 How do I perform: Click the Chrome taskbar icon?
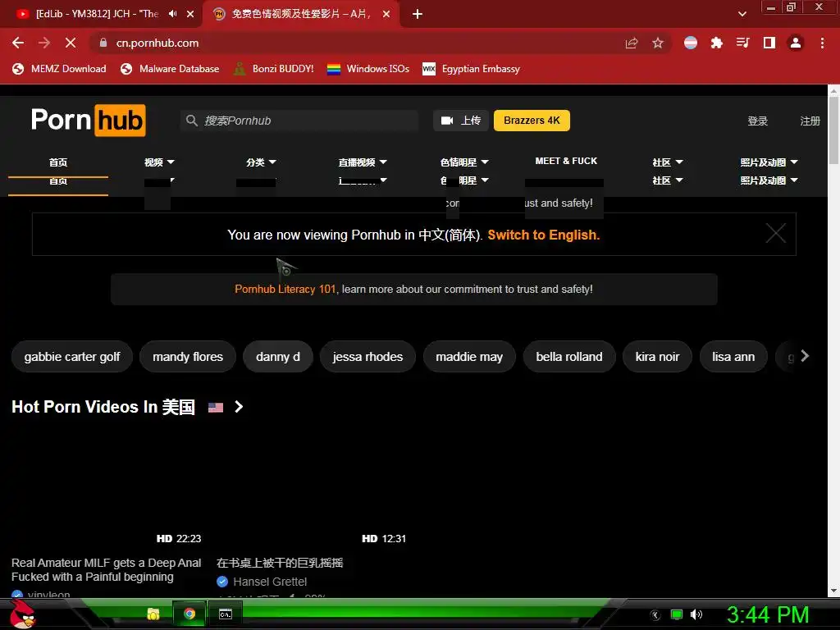point(189,614)
